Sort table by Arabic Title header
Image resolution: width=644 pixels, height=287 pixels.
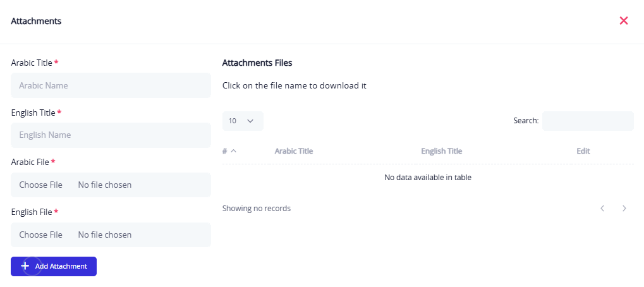(294, 151)
